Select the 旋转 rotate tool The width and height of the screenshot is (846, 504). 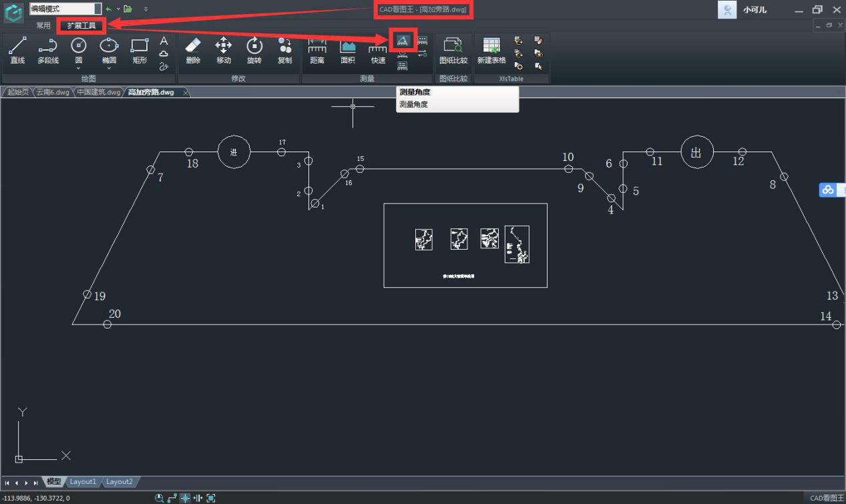254,51
